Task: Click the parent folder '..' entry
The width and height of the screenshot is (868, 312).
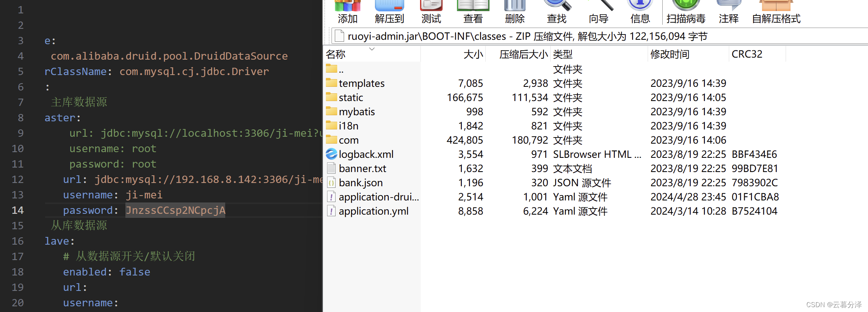Action: click(341, 69)
